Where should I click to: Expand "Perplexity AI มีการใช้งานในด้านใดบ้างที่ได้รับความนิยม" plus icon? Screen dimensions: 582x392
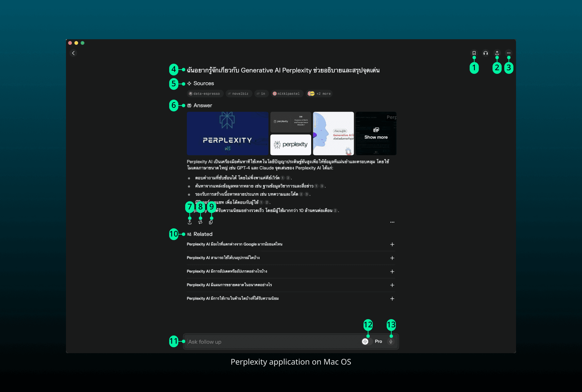(392, 299)
